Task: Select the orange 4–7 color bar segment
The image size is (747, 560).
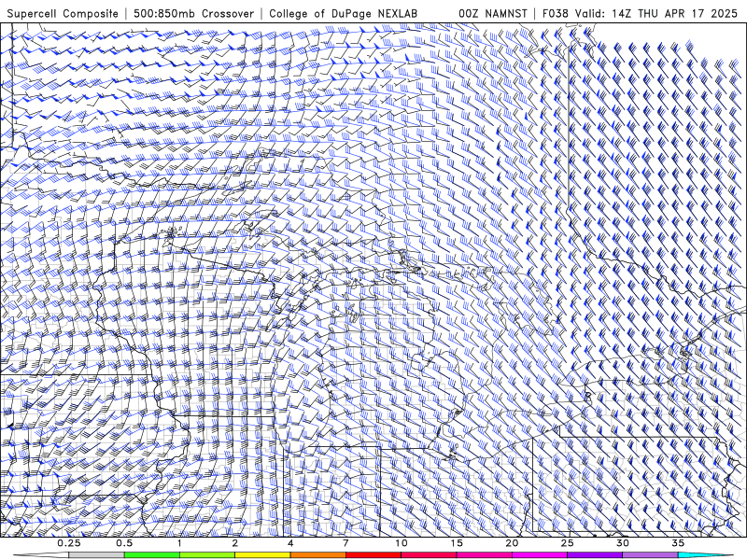Action: point(317,555)
